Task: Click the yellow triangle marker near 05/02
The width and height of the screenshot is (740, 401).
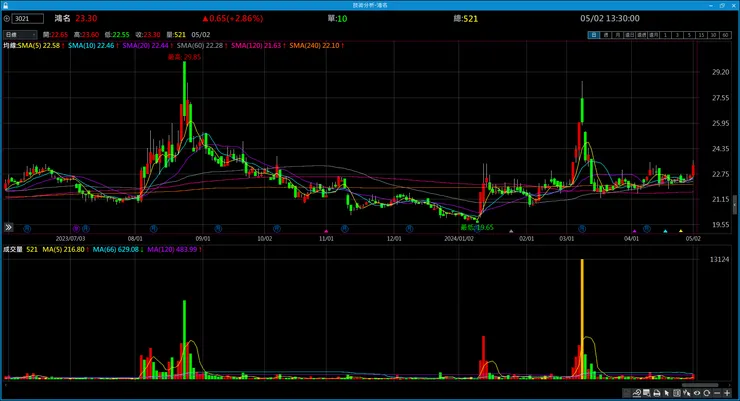Action: 681,231
